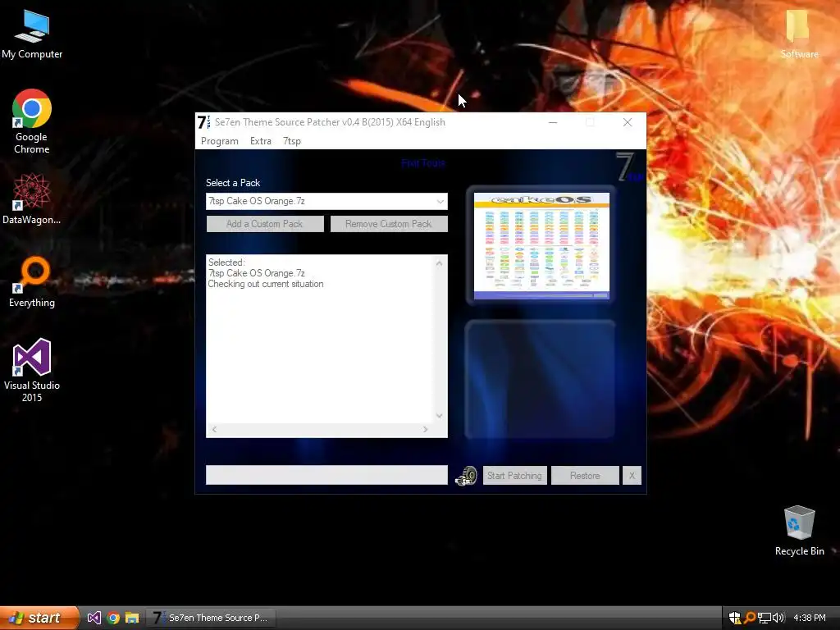Click the 'Selected:' log line
840x630 pixels.
[226, 262]
